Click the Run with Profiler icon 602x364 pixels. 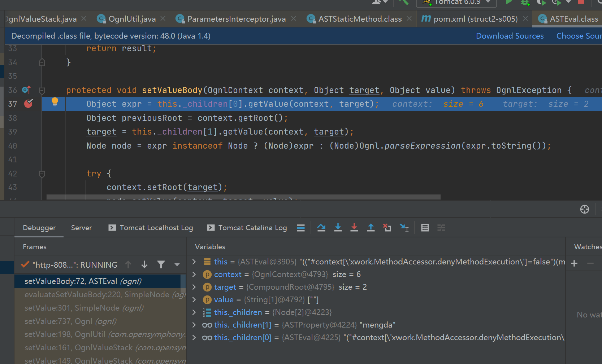(557, 2)
